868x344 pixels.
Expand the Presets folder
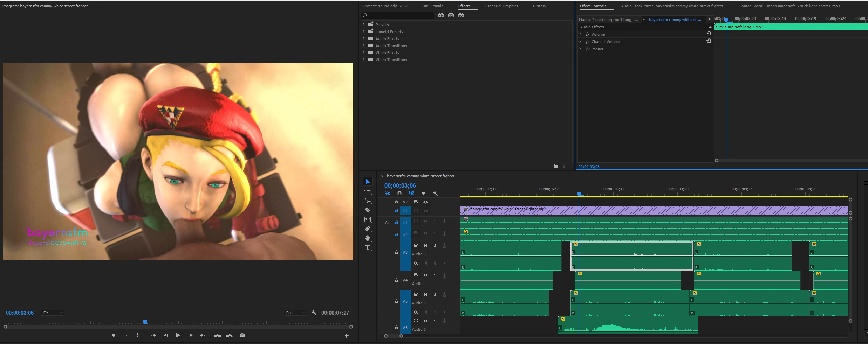click(x=364, y=24)
